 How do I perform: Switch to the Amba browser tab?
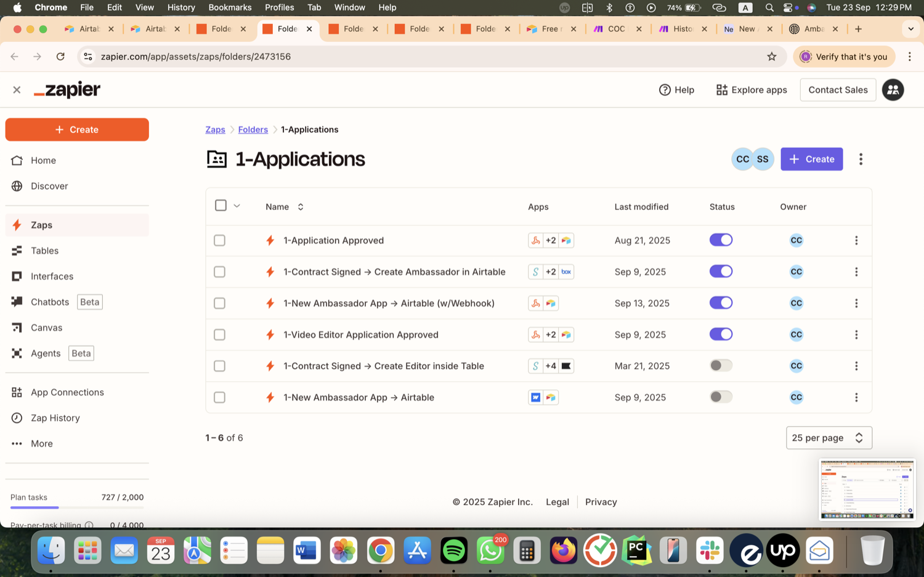click(813, 29)
